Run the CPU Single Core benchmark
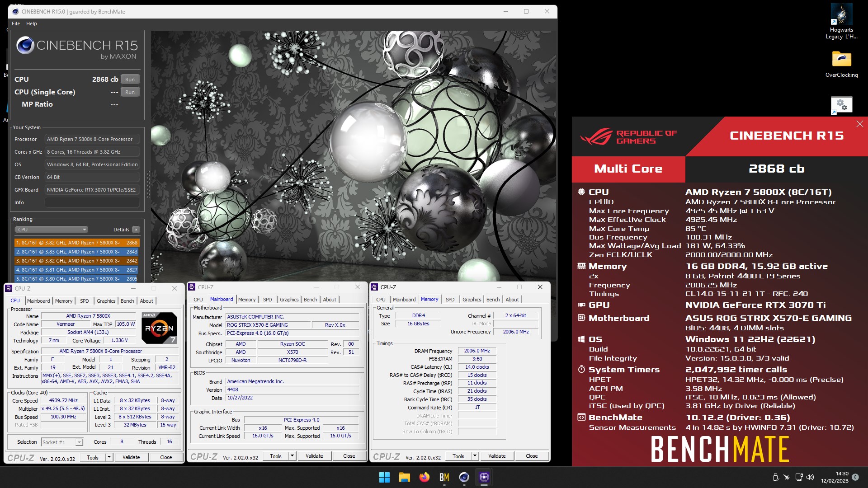The height and width of the screenshot is (488, 868). (x=130, y=92)
